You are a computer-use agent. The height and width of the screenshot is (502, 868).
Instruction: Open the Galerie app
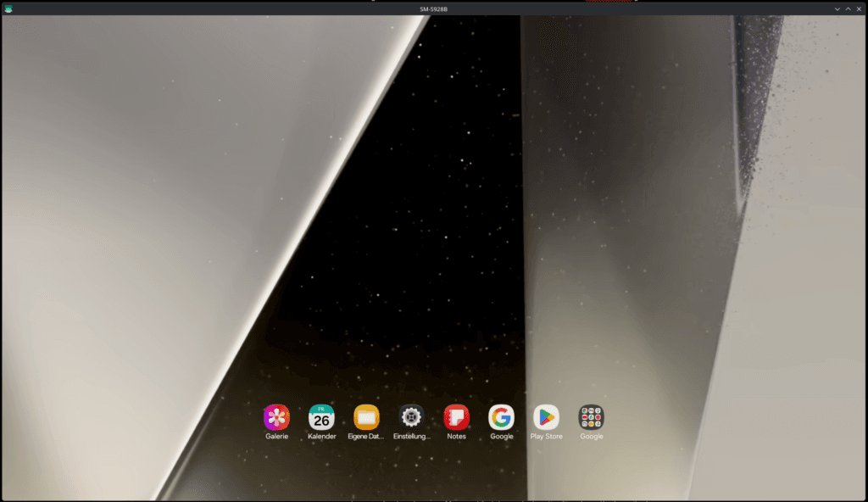(x=276, y=417)
